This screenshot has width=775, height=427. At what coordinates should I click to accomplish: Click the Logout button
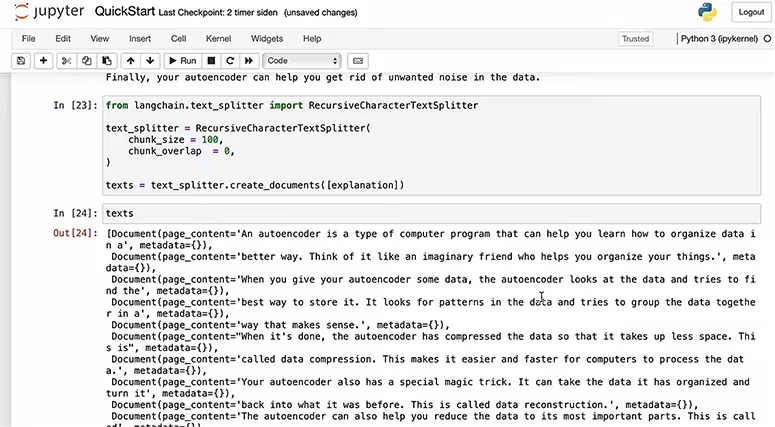750,12
